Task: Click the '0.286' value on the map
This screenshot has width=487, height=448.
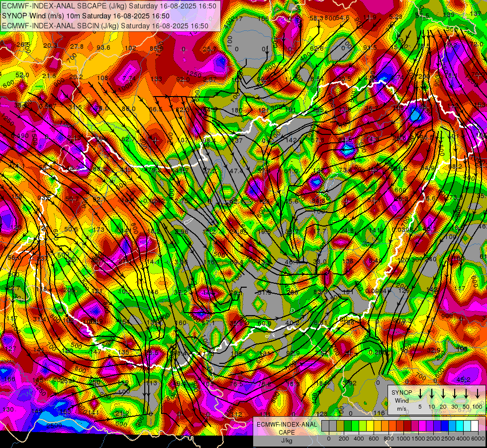Action: coord(378,352)
